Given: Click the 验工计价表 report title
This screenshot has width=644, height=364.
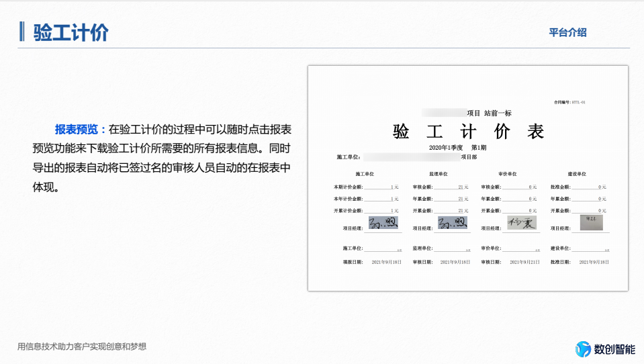Looking at the screenshot, I should 468,132.
